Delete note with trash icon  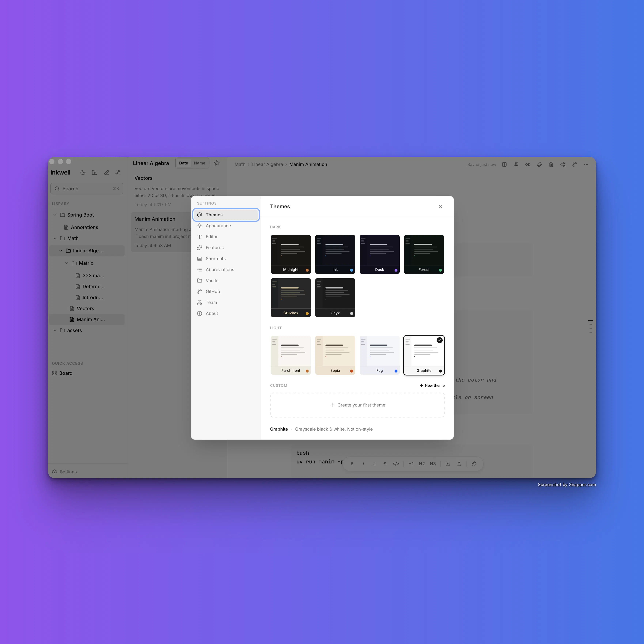(551, 164)
